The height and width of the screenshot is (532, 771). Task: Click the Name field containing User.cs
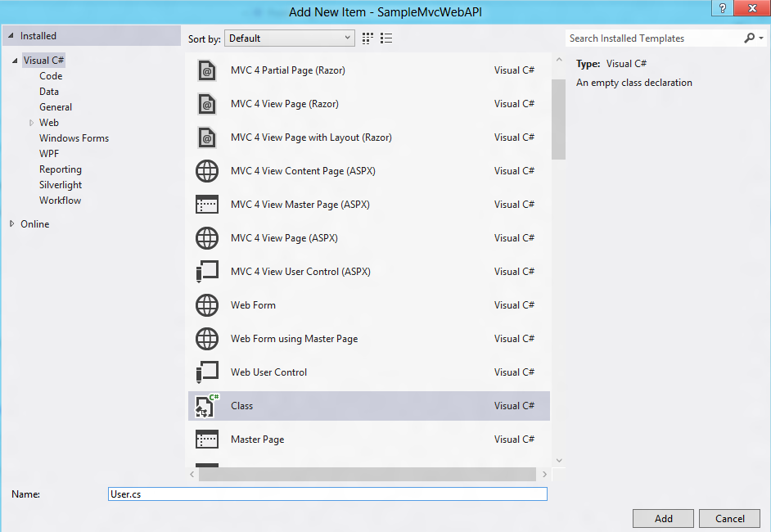coord(327,494)
